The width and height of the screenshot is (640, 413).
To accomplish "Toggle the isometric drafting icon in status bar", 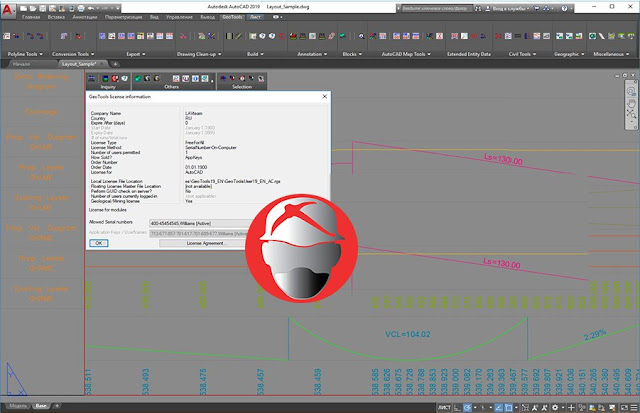I will [483, 407].
